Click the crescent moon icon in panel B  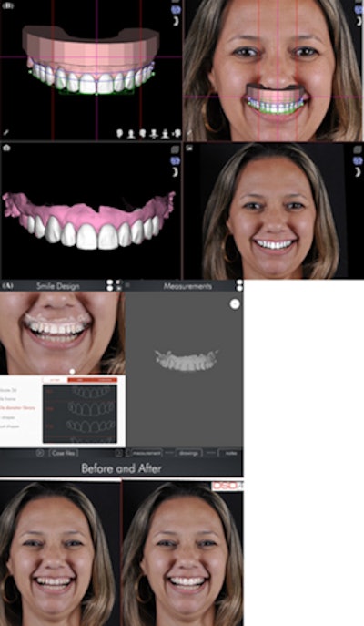click(x=177, y=21)
